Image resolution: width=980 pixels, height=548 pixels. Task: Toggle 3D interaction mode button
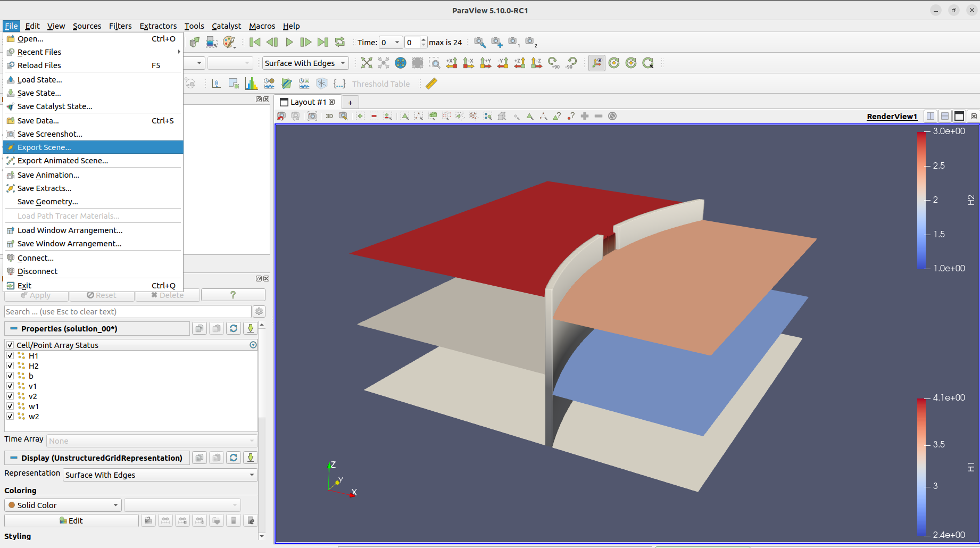click(329, 116)
